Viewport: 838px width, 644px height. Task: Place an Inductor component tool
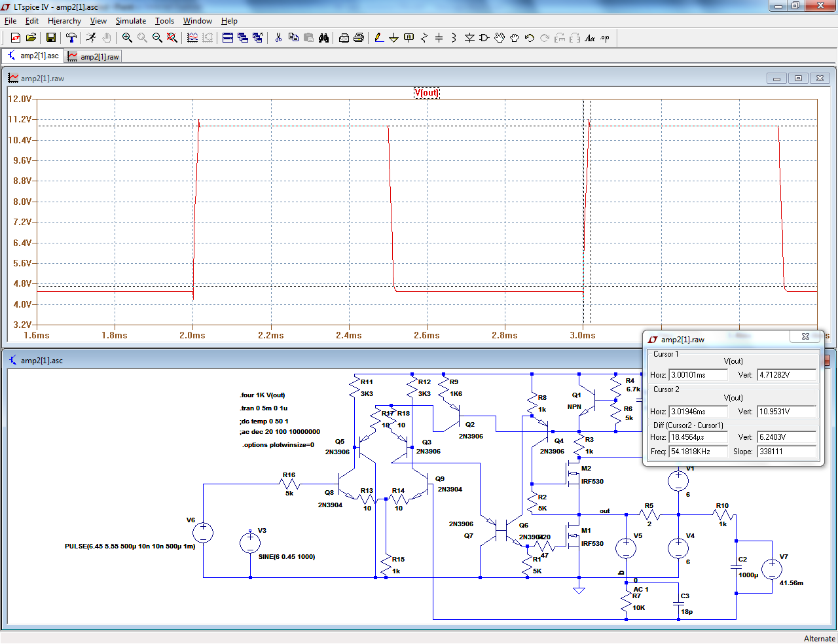[454, 38]
